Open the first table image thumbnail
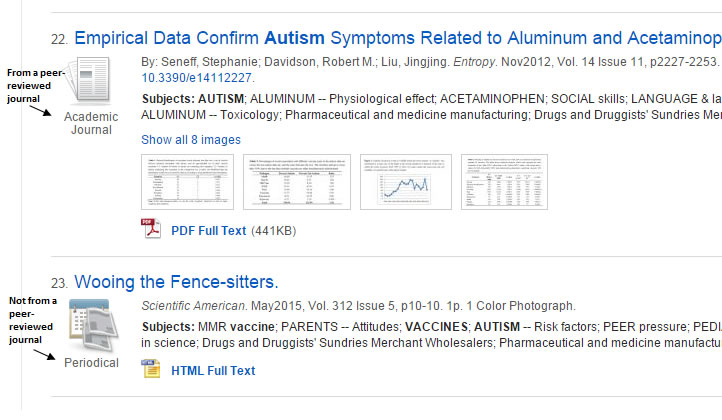 tap(187, 182)
